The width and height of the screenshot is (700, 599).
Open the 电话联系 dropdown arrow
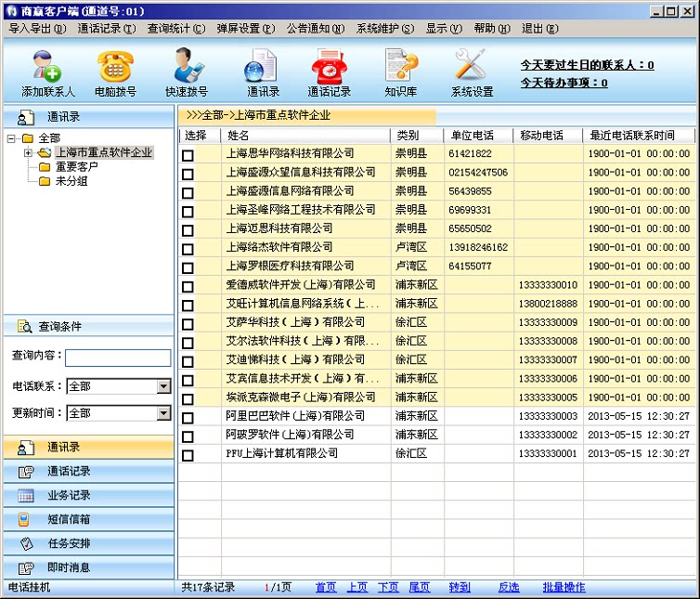(x=163, y=386)
